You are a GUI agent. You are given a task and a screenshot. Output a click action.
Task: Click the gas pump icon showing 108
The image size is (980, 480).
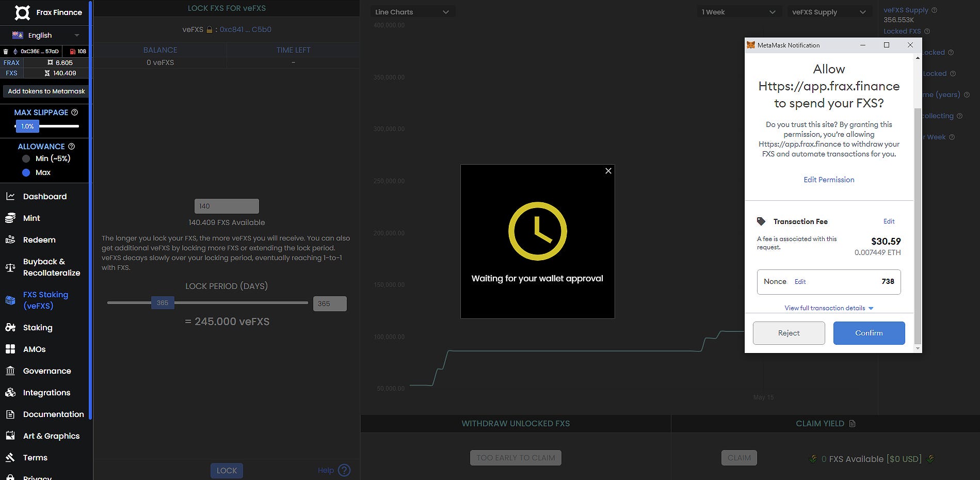click(73, 51)
